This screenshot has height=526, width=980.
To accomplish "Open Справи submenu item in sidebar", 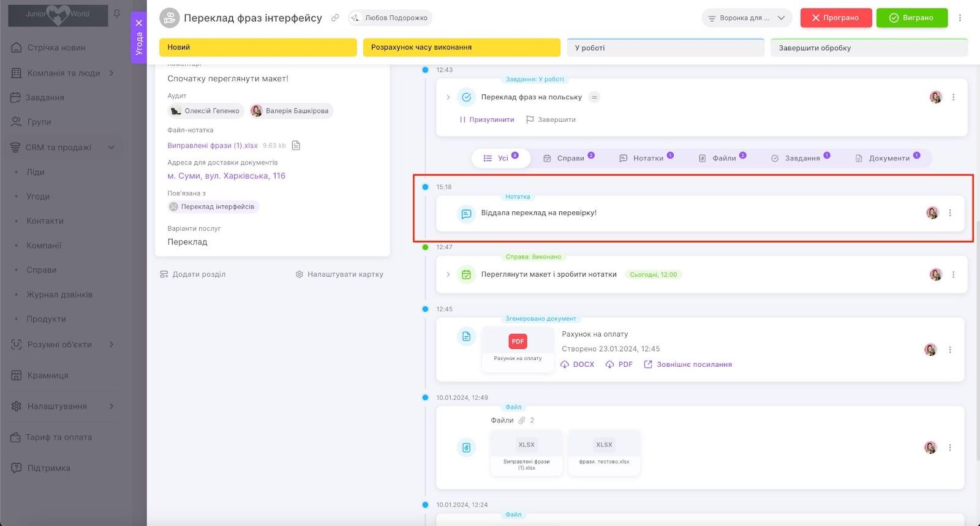I will [x=42, y=270].
